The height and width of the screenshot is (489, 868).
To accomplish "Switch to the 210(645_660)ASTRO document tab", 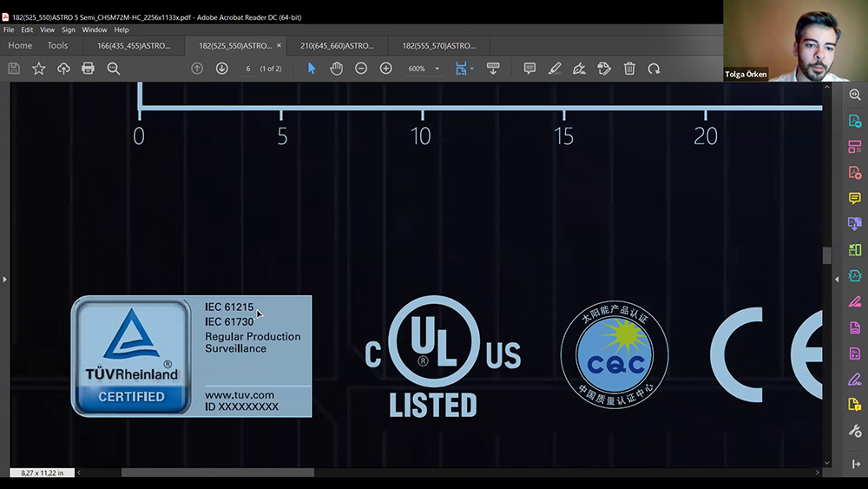I will click(337, 45).
